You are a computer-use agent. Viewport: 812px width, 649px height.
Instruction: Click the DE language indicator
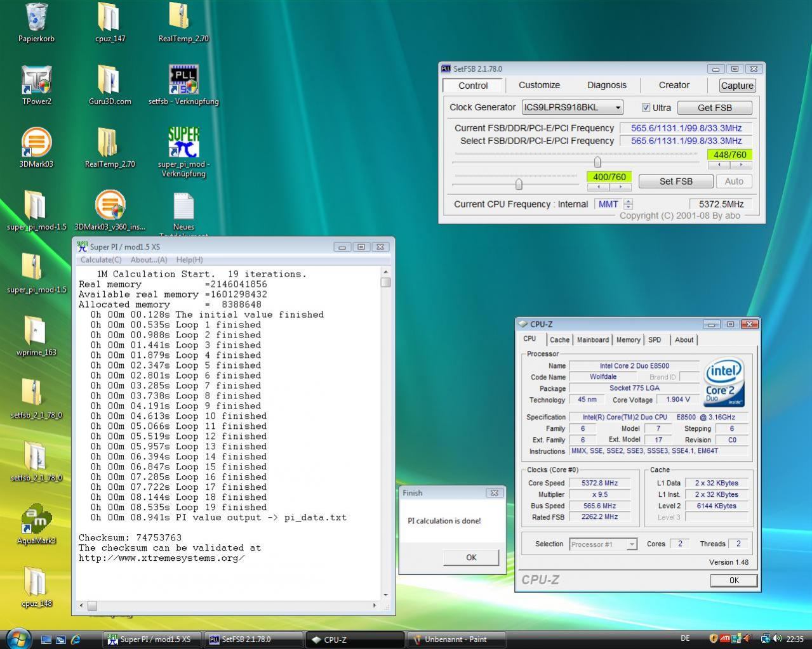point(685,639)
